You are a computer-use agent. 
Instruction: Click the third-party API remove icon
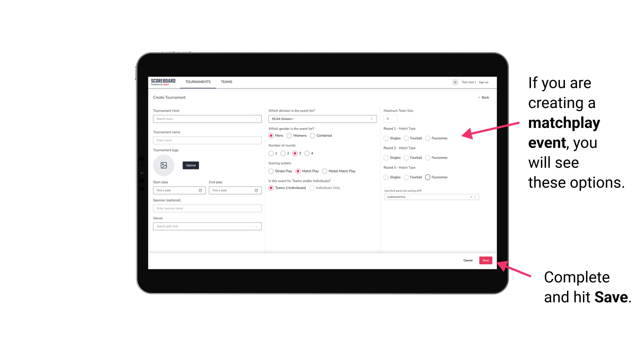point(471,197)
